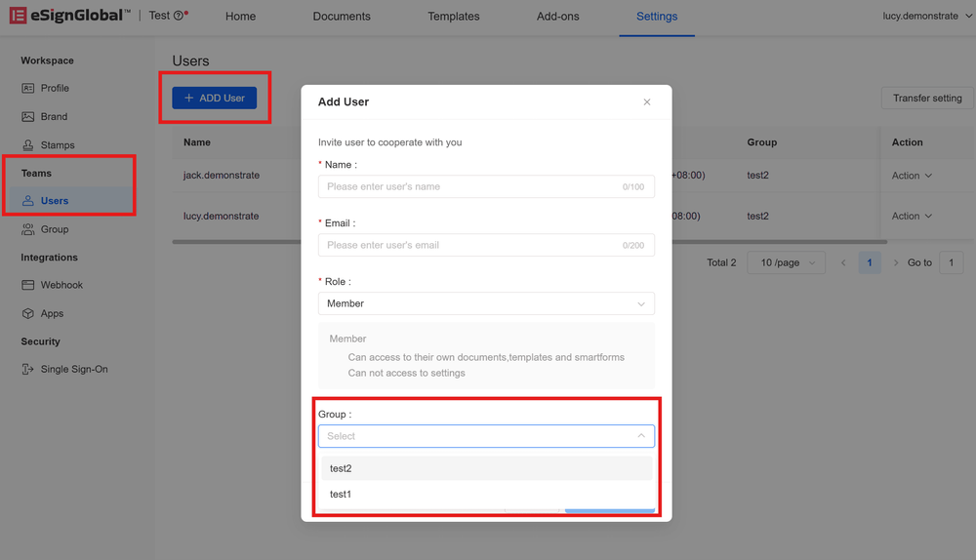
Task: Expand the Role dropdown showing Member
Action: (x=485, y=303)
